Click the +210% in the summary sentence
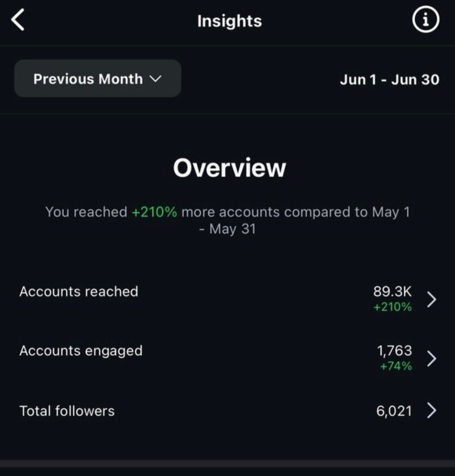The image size is (455, 476). pyautogui.click(x=154, y=212)
